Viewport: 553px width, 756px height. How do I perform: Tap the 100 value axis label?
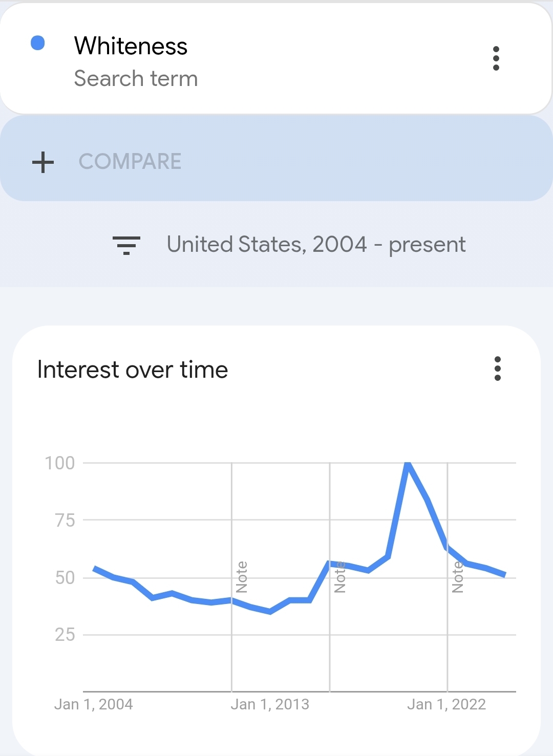(60, 463)
